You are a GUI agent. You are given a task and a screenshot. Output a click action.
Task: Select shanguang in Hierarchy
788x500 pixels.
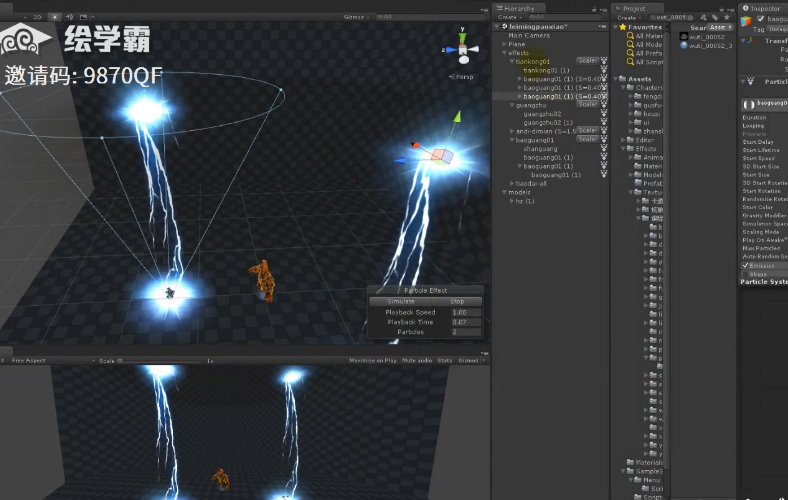coord(540,149)
